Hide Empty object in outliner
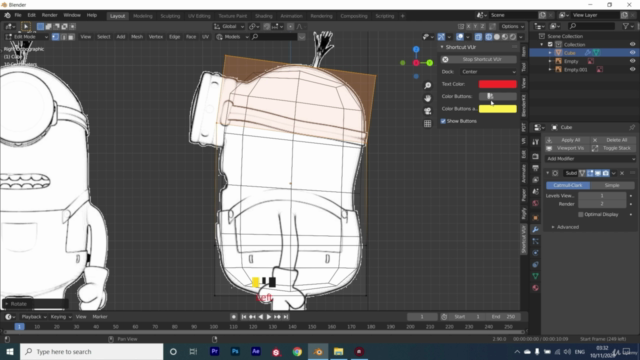 tap(632, 61)
